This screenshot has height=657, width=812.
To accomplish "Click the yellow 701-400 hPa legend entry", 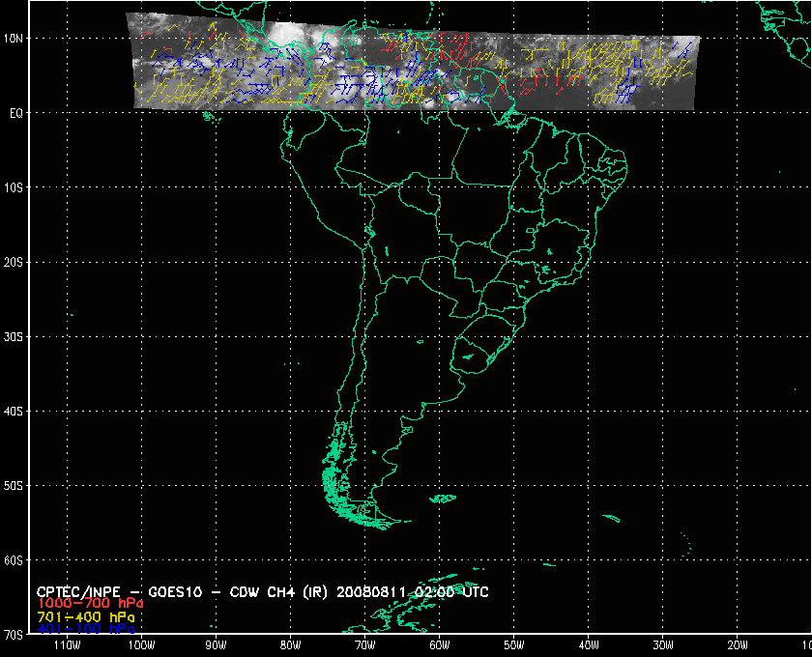I will tap(85, 617).
